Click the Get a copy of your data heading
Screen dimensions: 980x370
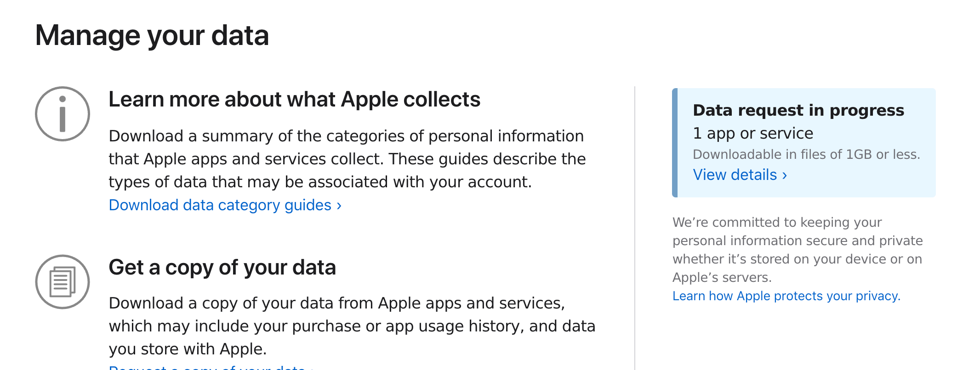[x=222, y=267]
